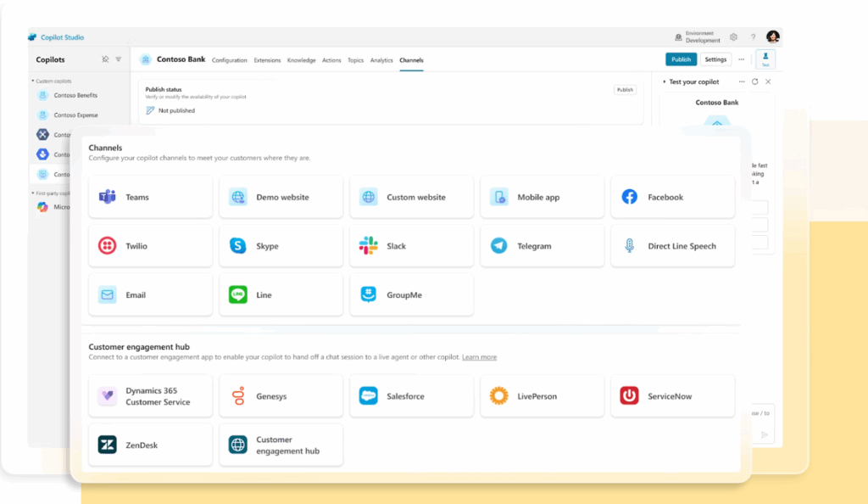Viewport: 868px width, 504px height.
Task: Switch to the Configuration tab
Action: [x=229, y=60]
